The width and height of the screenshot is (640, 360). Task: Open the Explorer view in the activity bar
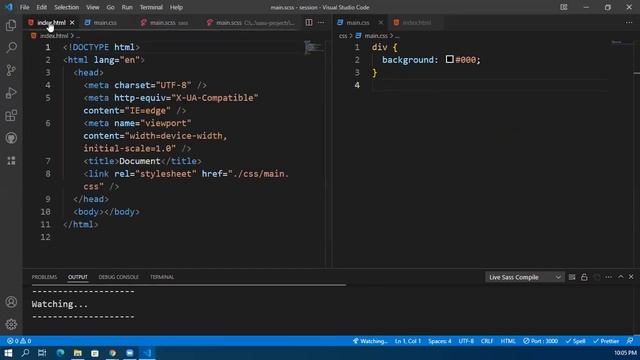tap(11, 25)
